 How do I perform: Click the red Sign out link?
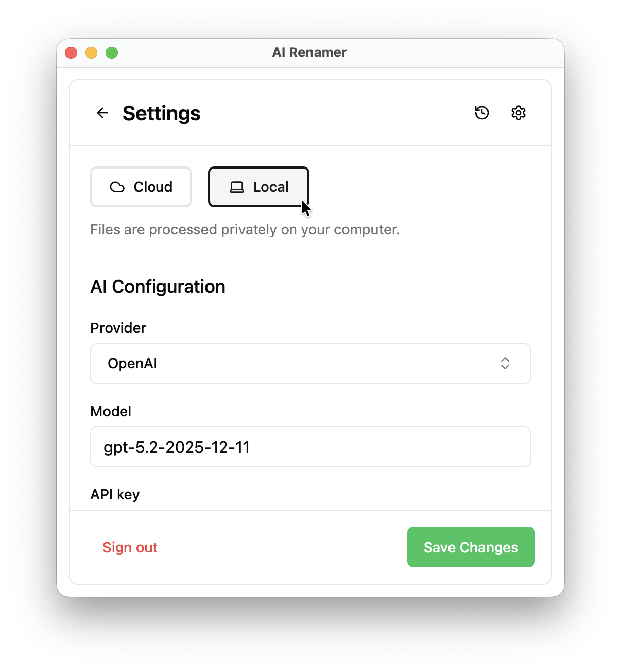tap(130, 547)
